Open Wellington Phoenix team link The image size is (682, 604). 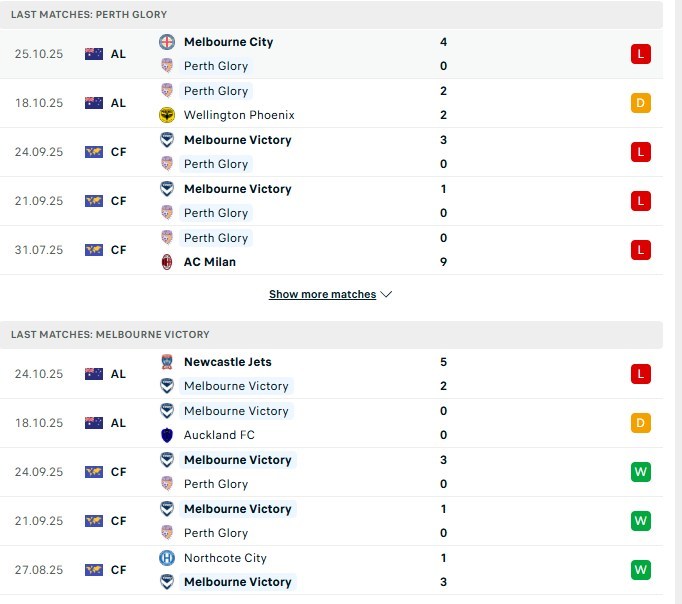[239, 115]
